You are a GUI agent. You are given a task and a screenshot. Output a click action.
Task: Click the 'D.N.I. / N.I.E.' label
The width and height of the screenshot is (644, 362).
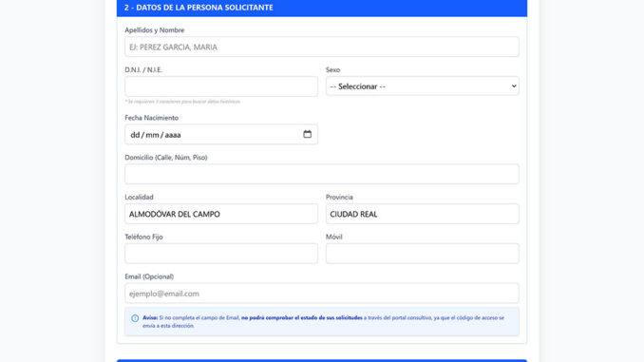(x=143, y=70)
